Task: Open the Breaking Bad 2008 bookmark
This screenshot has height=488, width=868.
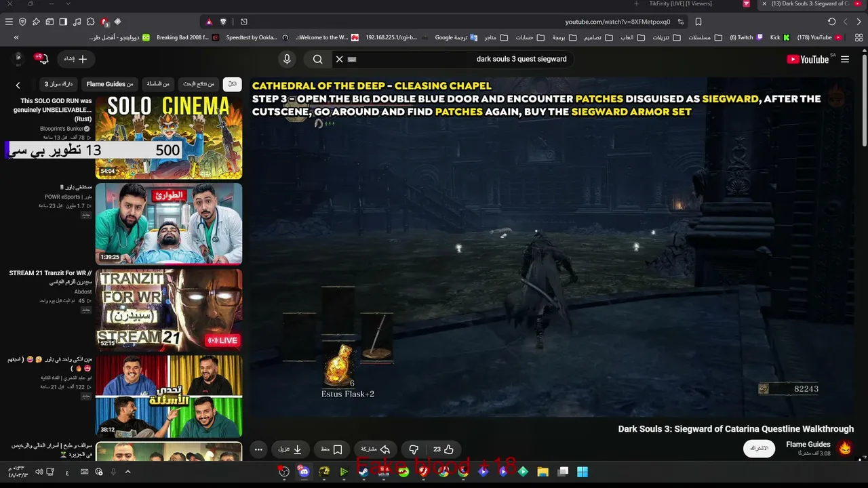Action: [188, 38]
